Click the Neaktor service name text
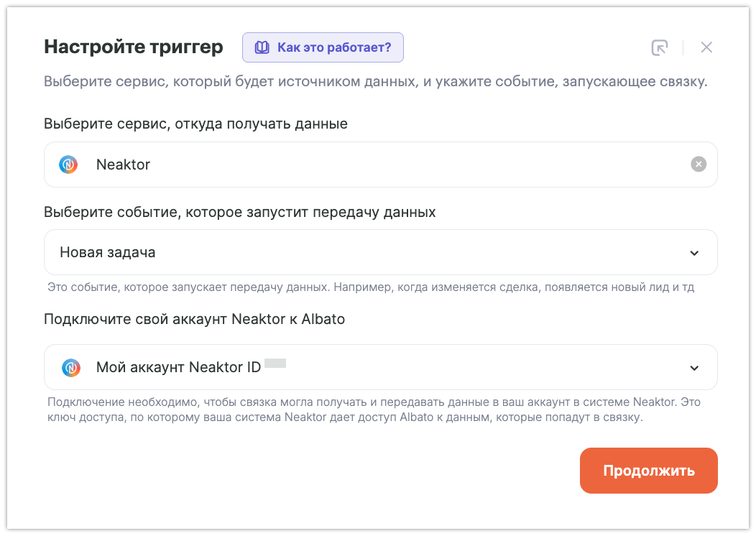 click(123, 165)
